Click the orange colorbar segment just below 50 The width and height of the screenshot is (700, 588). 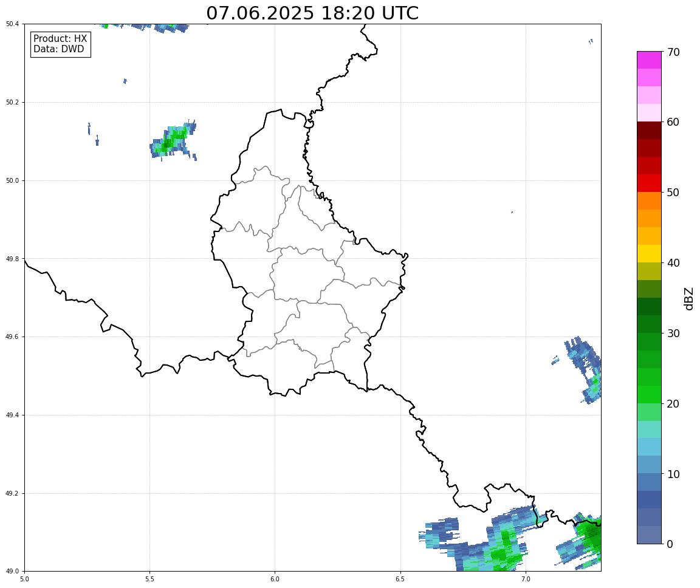[649, 201]
